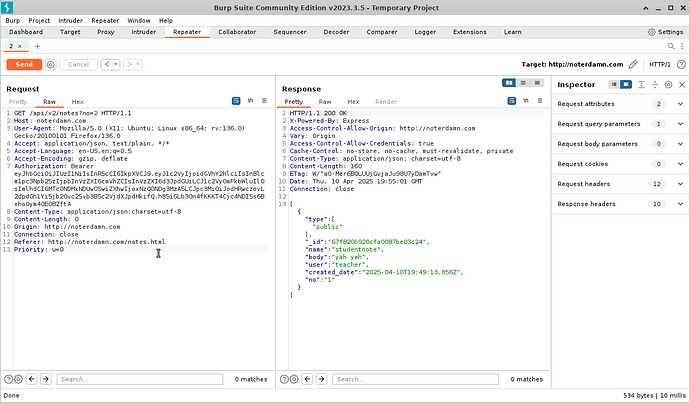The image size is (690, 403).
Task: Open the Burp menu
Action: tap(13, 21)
